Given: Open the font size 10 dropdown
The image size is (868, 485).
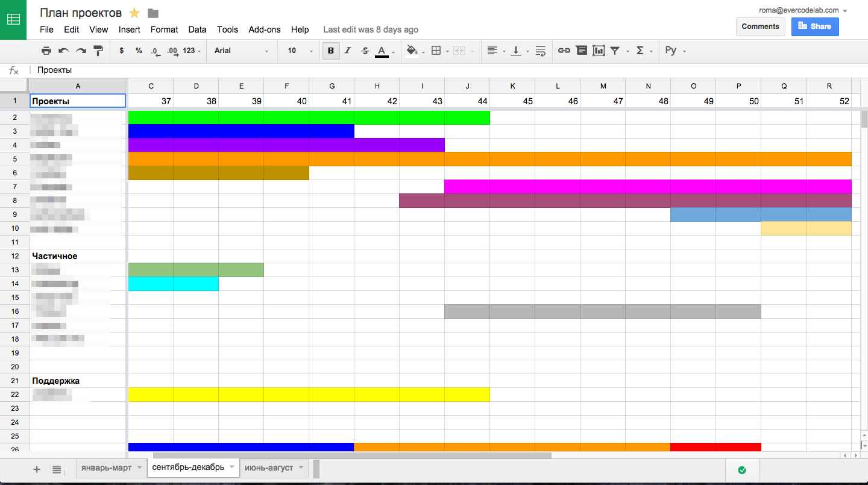Looking at the screenshot, I should coord(300,51).
